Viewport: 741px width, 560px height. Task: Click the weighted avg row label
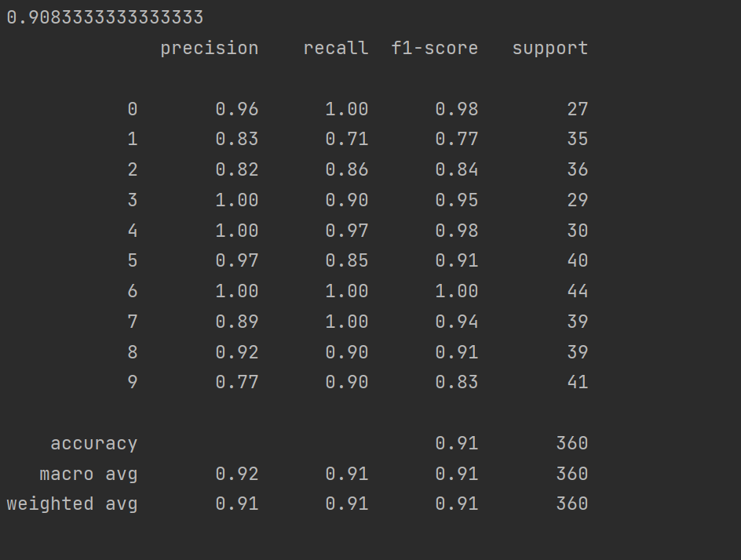point(72,504)
